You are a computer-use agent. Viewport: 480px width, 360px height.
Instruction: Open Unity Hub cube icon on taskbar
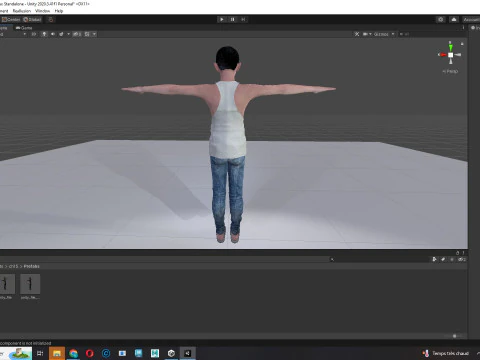tap(171, 353)
